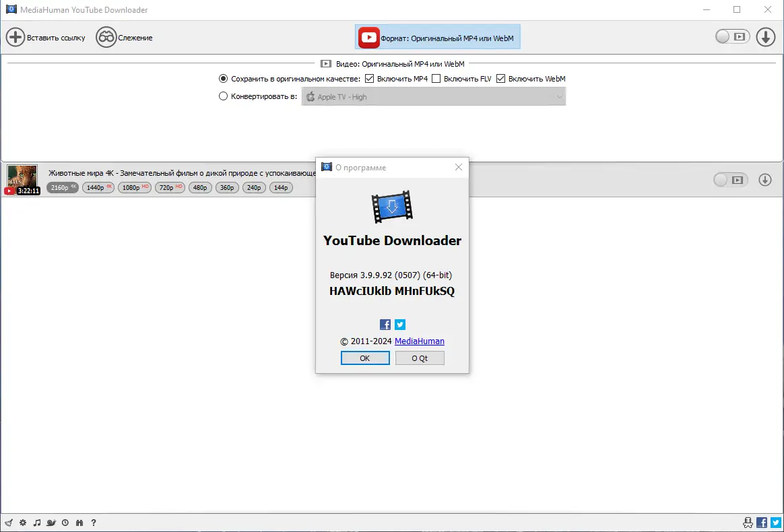Download the Животные мира 4K video

coord(765,180)
